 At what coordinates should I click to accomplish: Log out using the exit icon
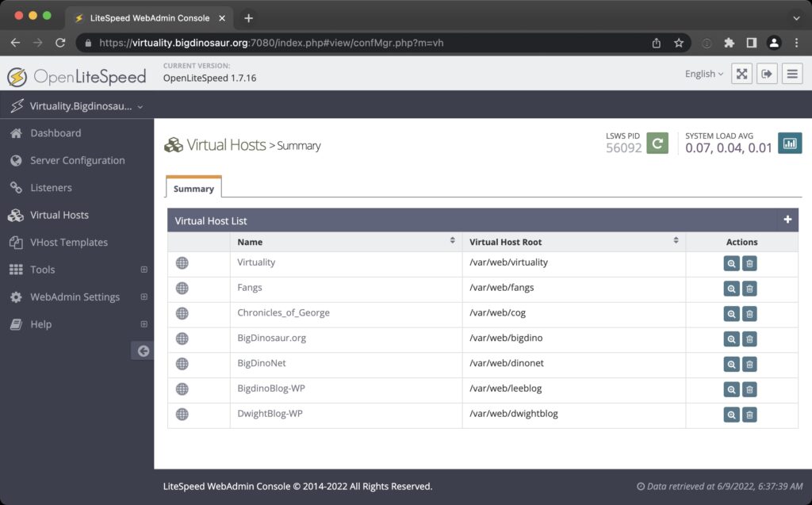pyautogui.click(x=768, y=73)
